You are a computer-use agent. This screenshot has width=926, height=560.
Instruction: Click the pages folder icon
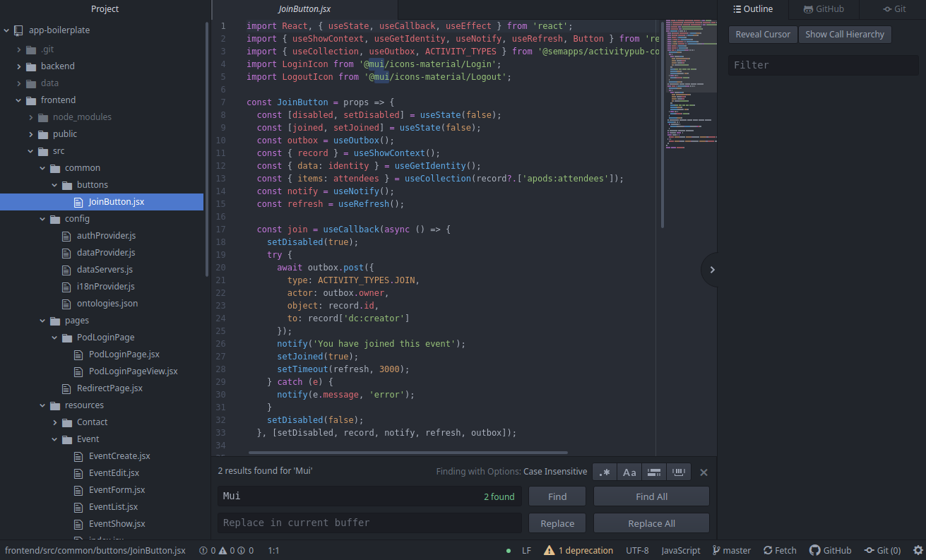tap(55, 321)
